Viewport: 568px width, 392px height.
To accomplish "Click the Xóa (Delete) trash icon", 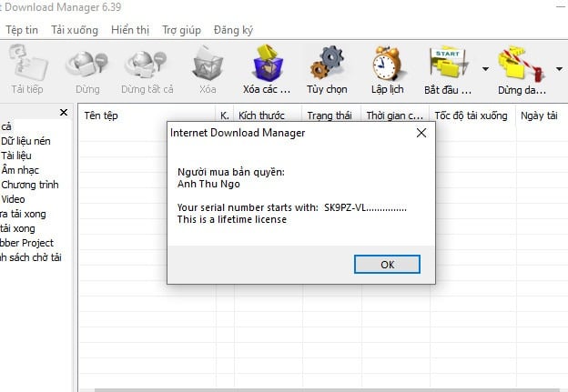I will [208, 62].
